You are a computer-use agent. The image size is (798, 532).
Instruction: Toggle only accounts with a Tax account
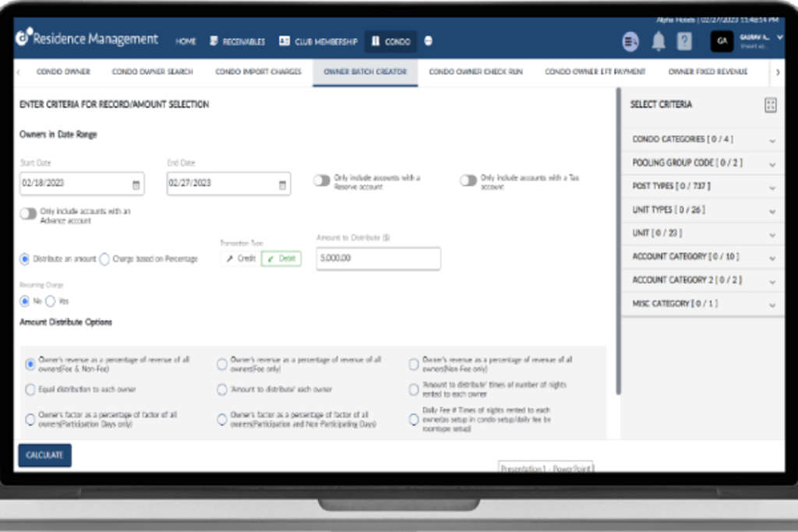click(468, 181)
